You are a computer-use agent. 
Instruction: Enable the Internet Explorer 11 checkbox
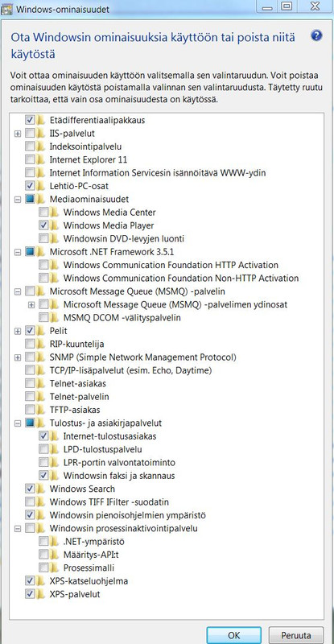pyautogui.click(x=30, y=159)
